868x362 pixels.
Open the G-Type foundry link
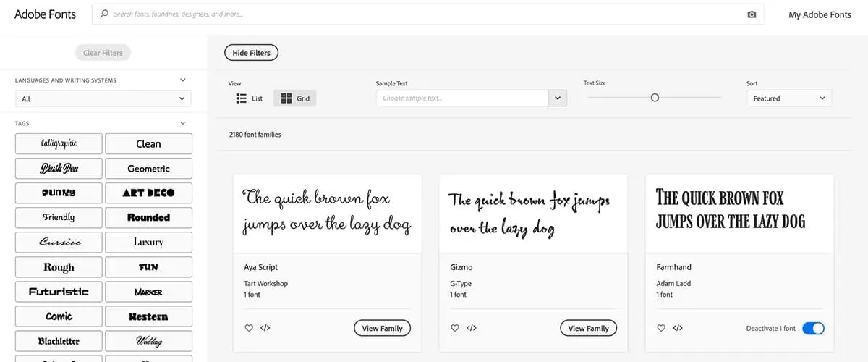tap(461, 284)
